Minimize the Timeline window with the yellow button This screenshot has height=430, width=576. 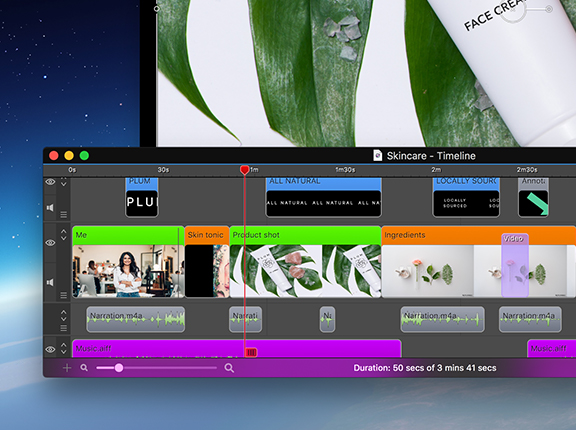point(69,156)
